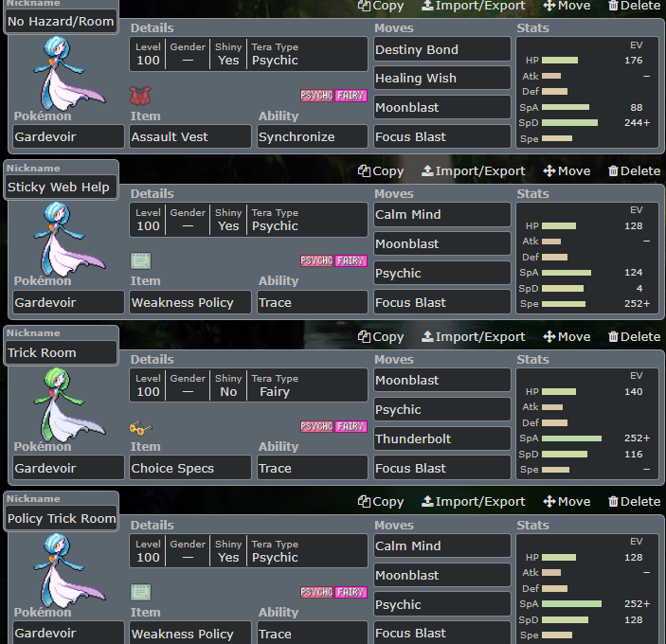This screenshot has width=666, height=644.
Task: Open details of Sticky Web Help Gardevoir
Action: pyautogui.click(x=248, y=220)
